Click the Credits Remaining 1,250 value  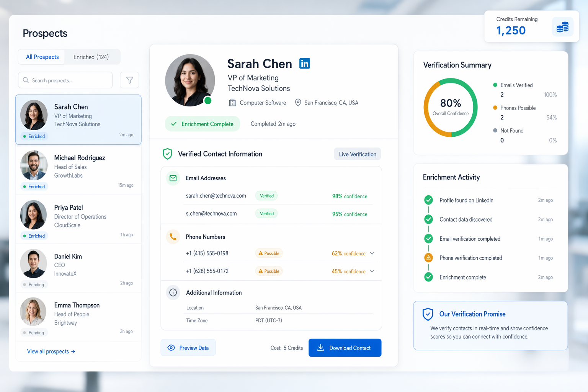click(511, 31)
